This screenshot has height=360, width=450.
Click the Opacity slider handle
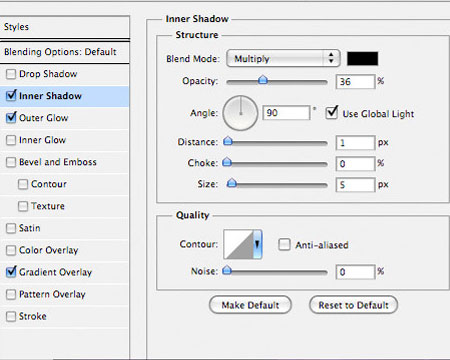click(263, 80)
